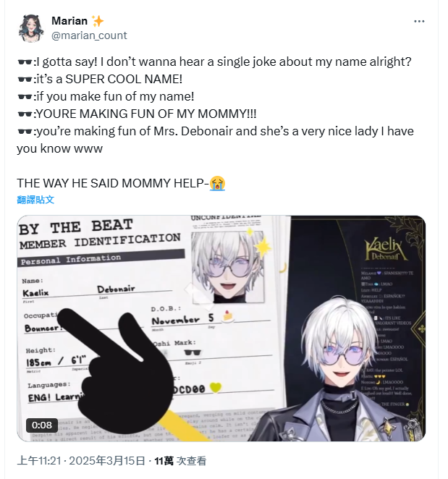This screenshot has height=479, width=448.
Task: Click the 翻譯貼文 translate post link
Action: 35,200
